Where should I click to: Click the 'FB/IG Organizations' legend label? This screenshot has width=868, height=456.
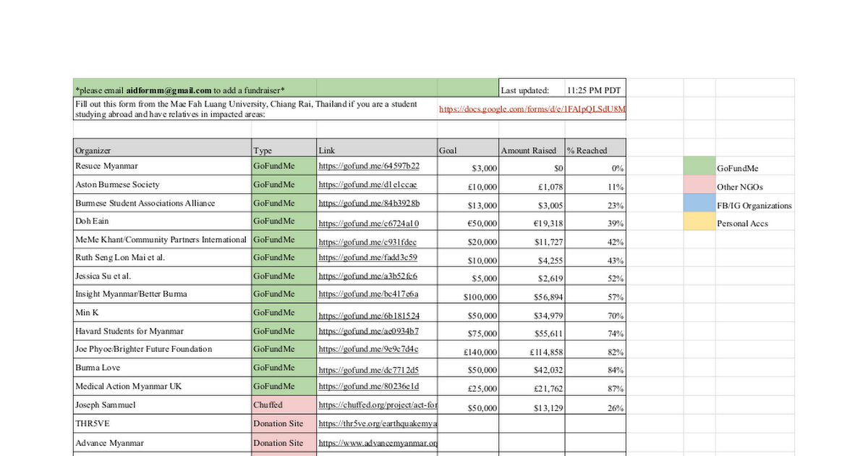click(754, 206)
